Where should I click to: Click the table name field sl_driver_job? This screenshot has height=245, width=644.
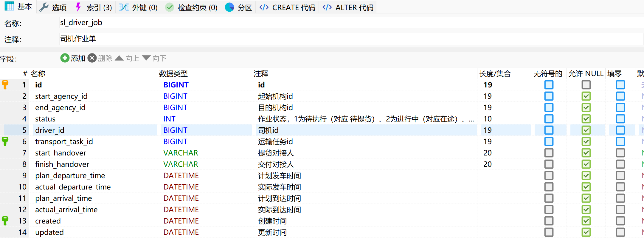coord(352,23)
